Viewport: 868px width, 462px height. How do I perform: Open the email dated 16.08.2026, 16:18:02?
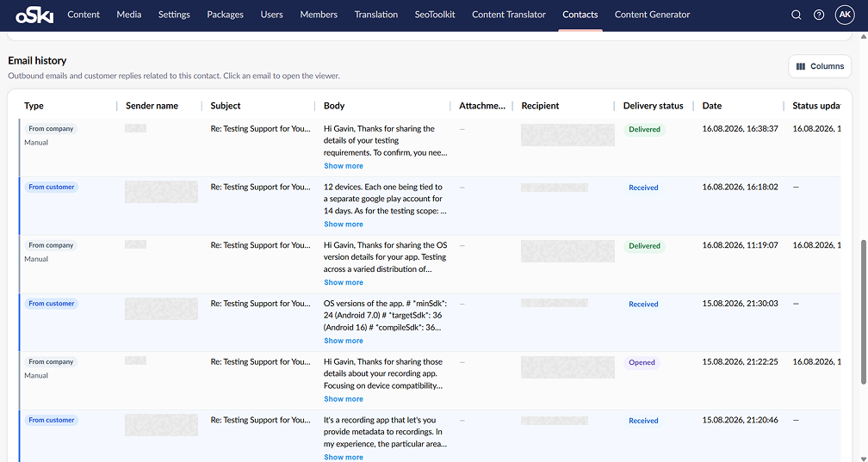point(430,206)
